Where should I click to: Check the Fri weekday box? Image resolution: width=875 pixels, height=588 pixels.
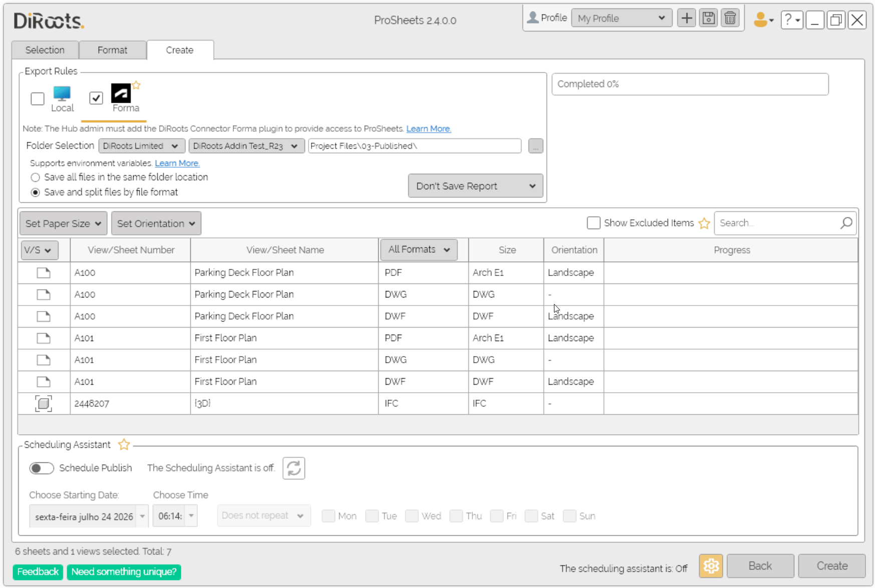pyautogui.click(x=497, y=516)
